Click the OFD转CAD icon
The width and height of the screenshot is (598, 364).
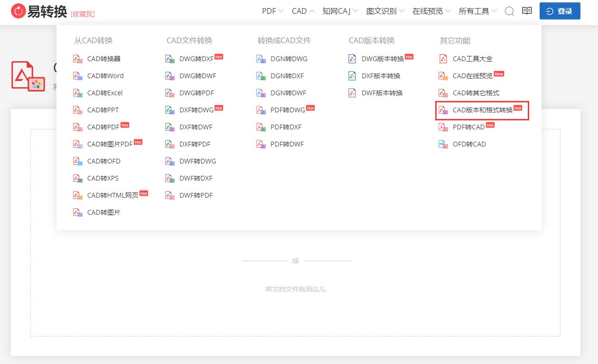pos(442,144)
